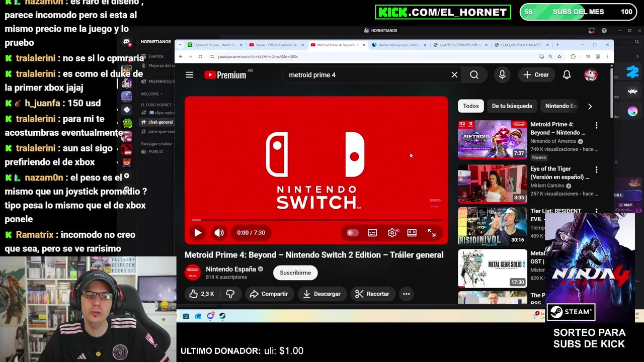Switch to Steam Official Hardware browser tab
The width and height of the screenshot is (644, 362).
pyautogui.click(x=276, y=45)
